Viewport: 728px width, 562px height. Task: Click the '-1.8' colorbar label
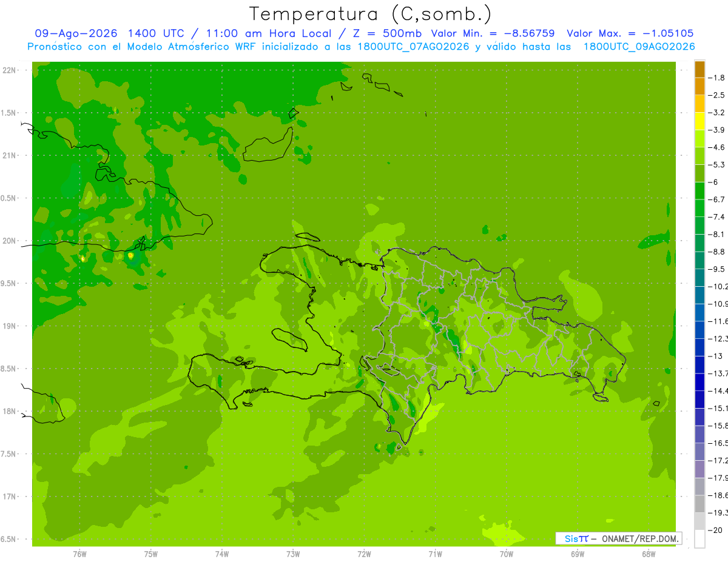718,78
